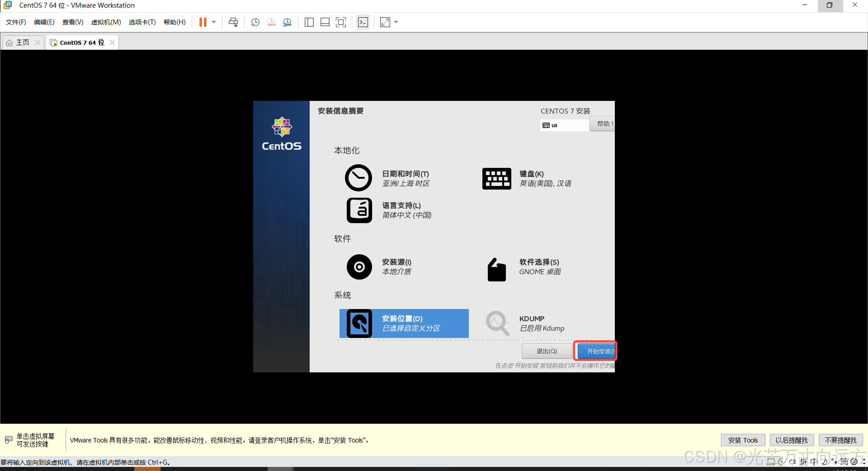This screenshot has height=471, width=868.
Task: Click the 安装源(I) label
Action: pos(396,262)
